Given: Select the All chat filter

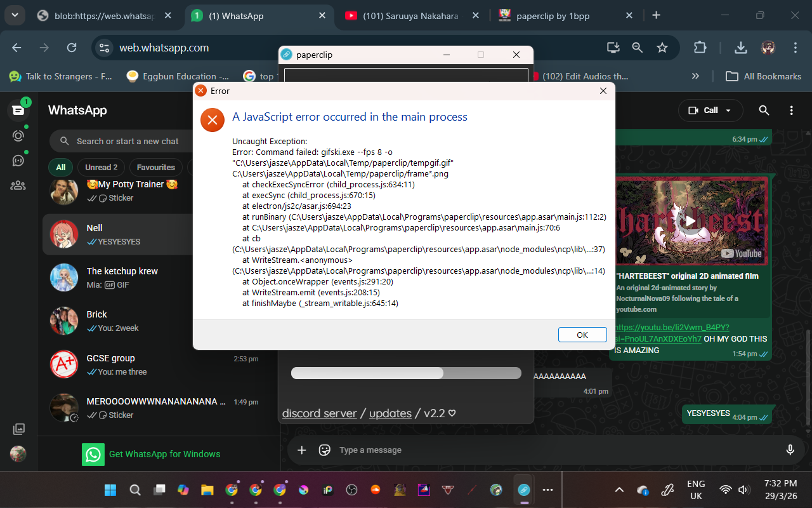Looking at the screenshot, I should (x=61, y=168).
